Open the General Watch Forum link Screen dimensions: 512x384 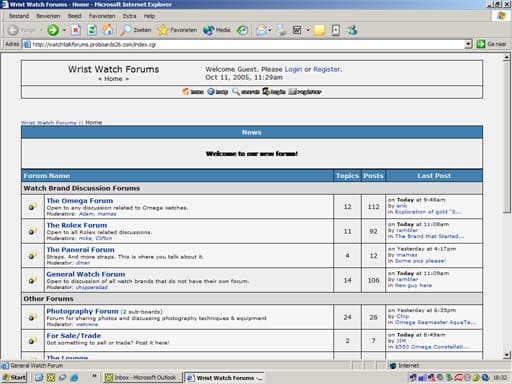point(86,274)
